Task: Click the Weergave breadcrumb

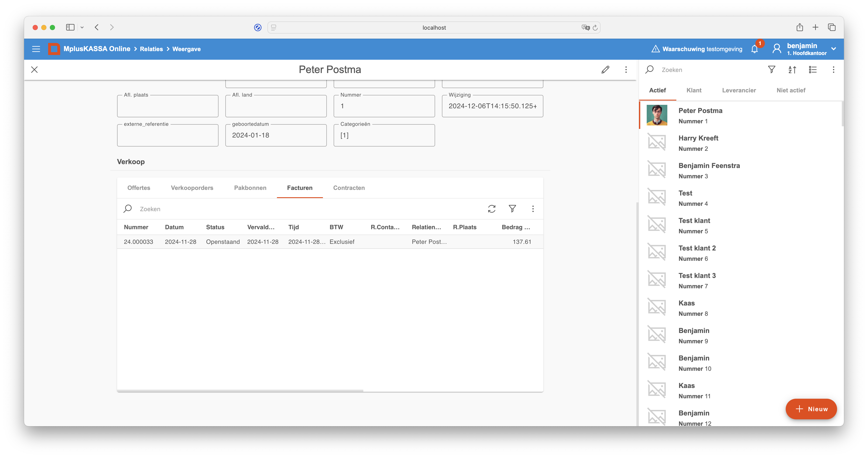Action: (x=187, y=49)
